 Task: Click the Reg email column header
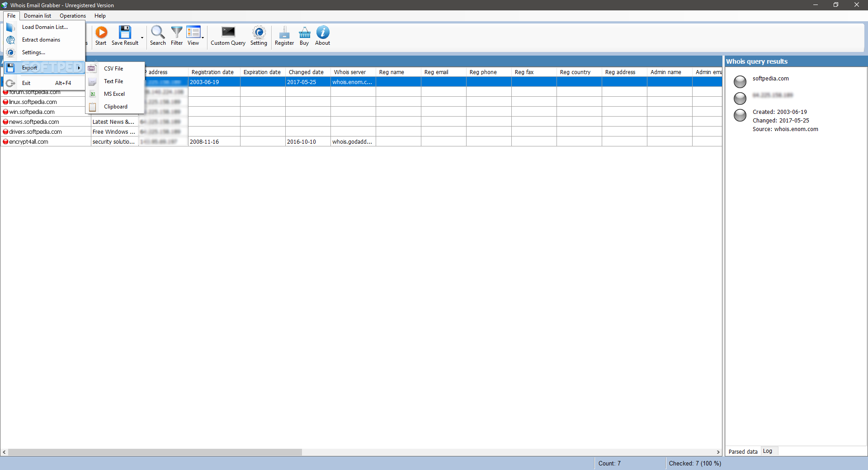443,72
